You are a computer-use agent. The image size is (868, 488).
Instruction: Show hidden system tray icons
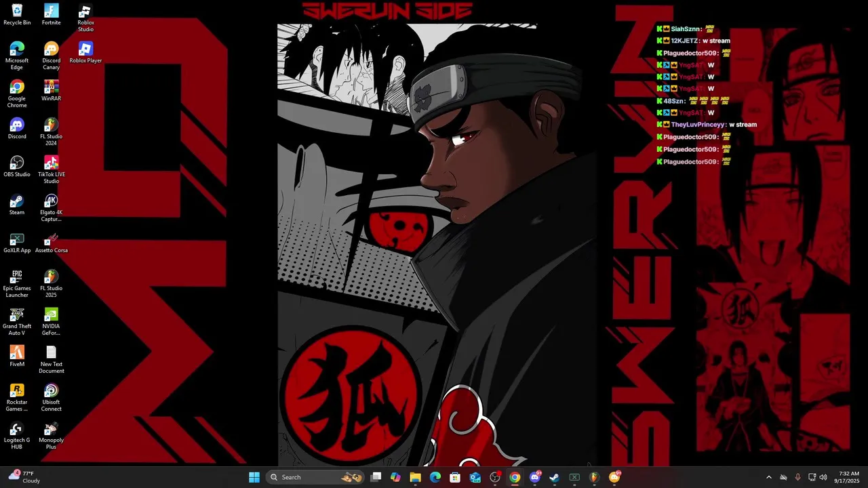[768, 477]
